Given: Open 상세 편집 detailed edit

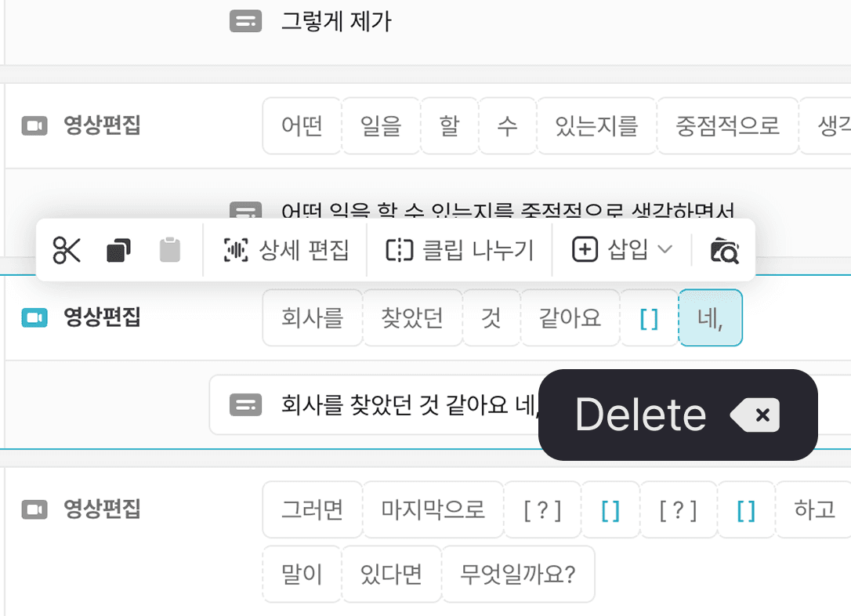Looking at the screenshot, I should coord(285,250).
